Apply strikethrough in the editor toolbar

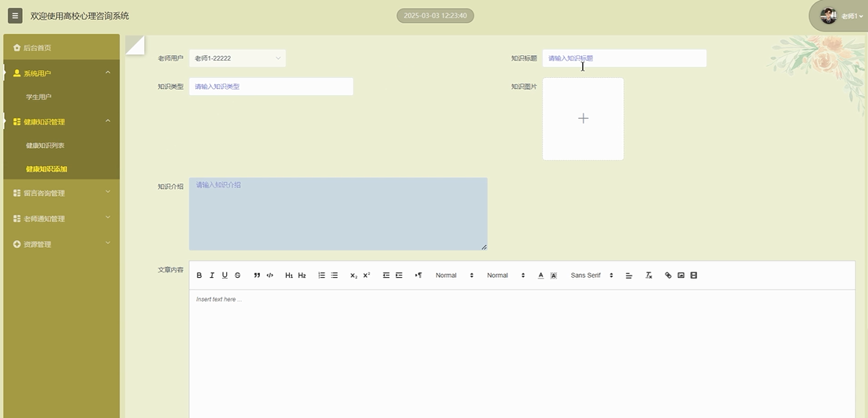[x=237, y=276]
